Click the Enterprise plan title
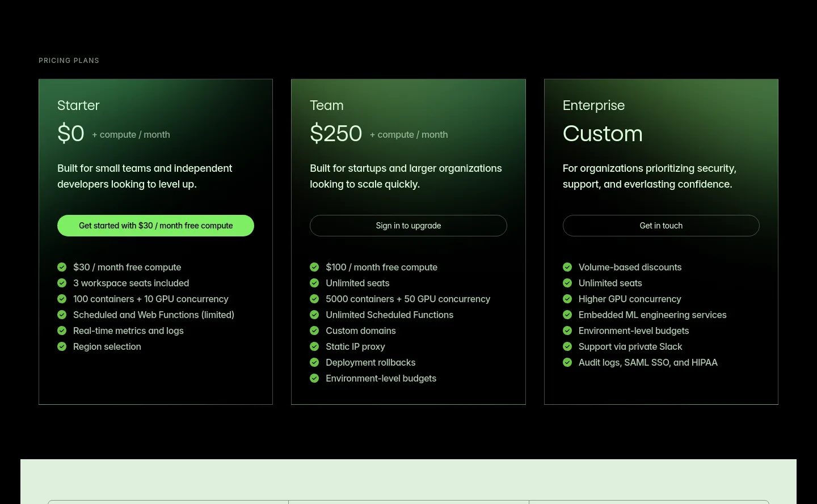 [x=593, y=105]
